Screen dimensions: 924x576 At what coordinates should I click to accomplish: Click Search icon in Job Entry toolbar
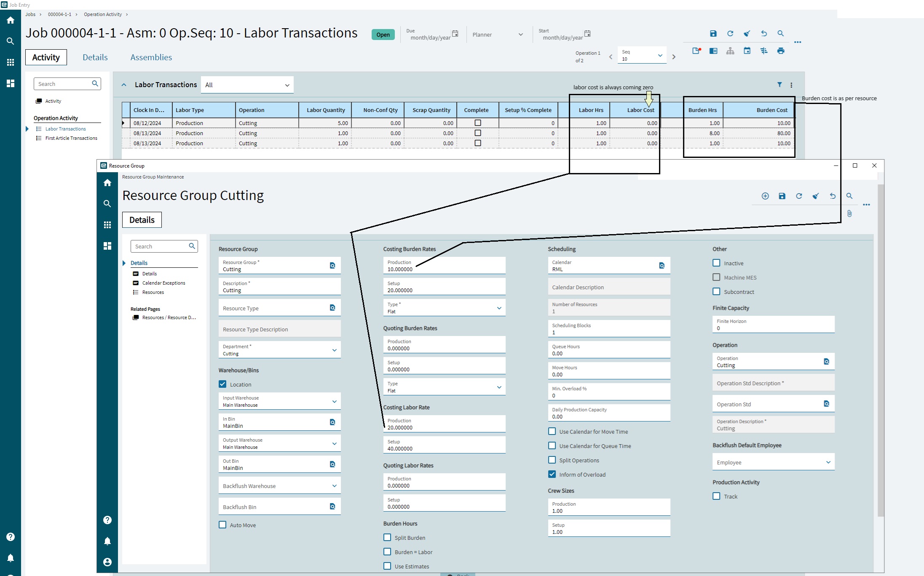pyautogui.click(x=781, y=34)
